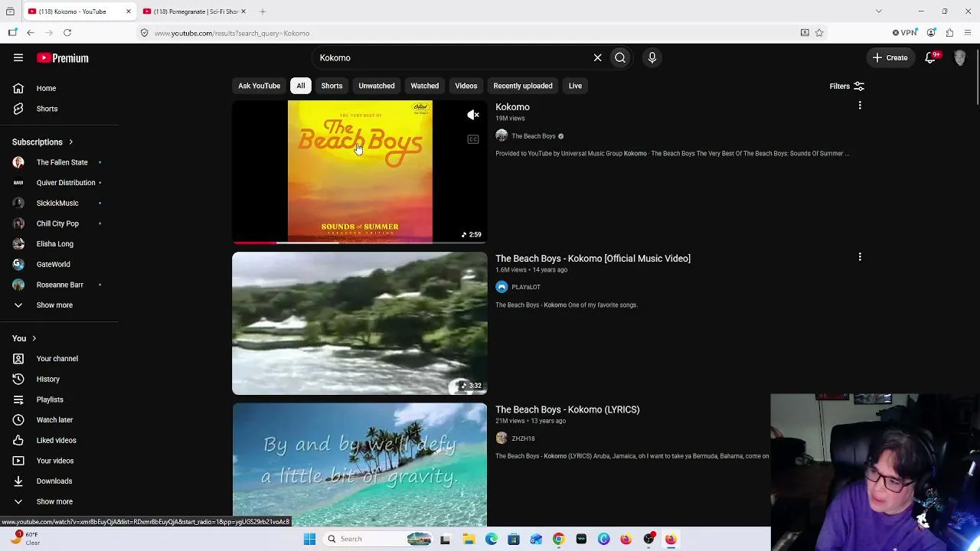
Task: Open the Kokomo video title link
Action: pos(512,107)
